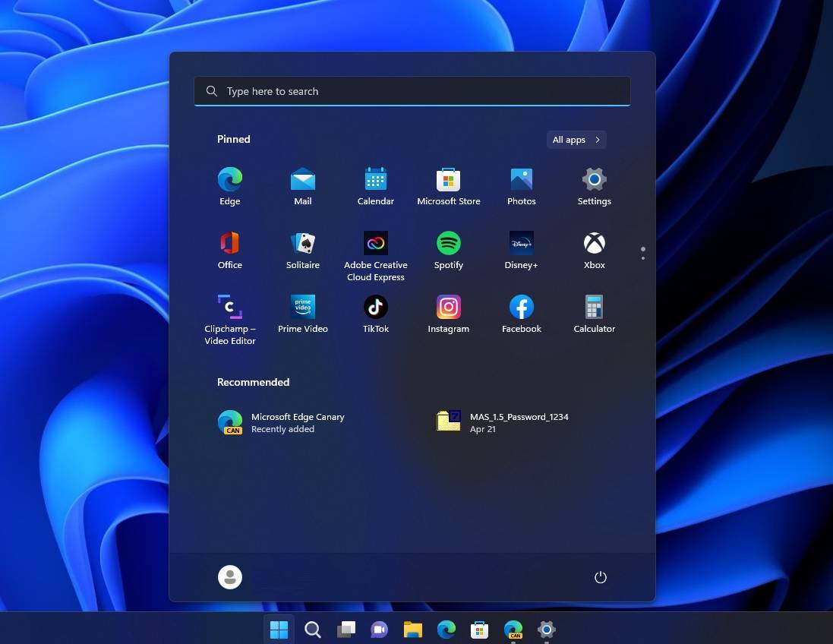Launch the TikTok app
This screenshot has height=644, width=833.
375,307
